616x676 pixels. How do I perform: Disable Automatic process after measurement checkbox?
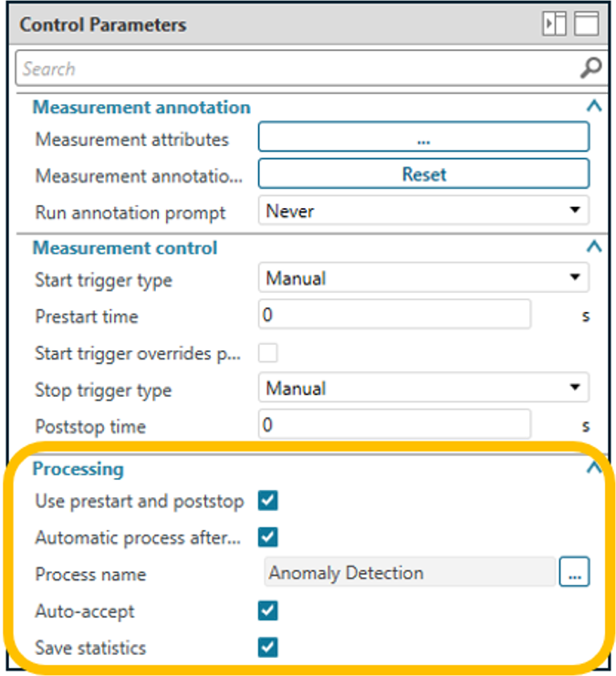pos(267,537)
